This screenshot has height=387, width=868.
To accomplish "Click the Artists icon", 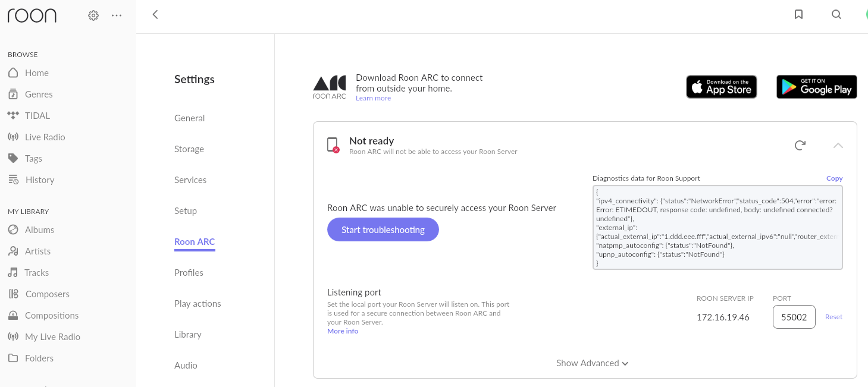I will coord(13,251).
